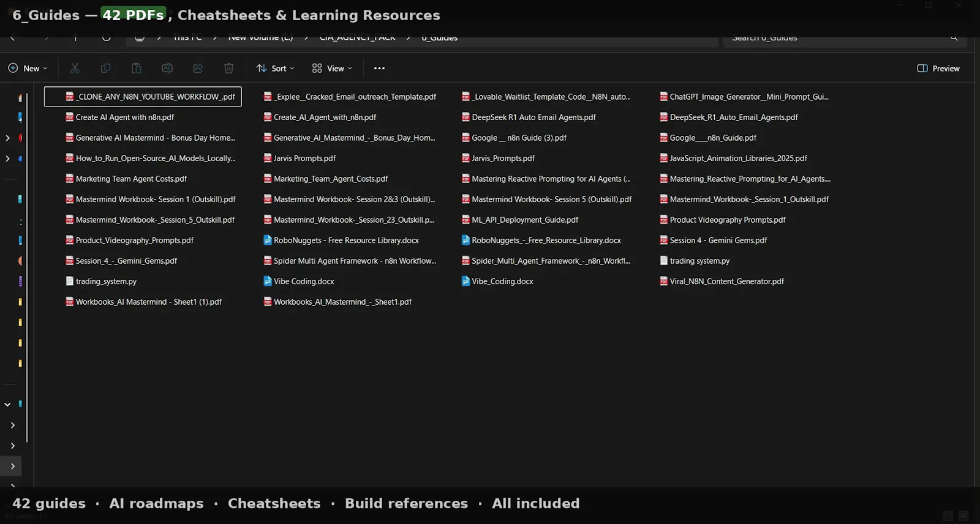
Task: Click the PDF icon of Jarvis Prompts.pdf
Action: (268, 158)
